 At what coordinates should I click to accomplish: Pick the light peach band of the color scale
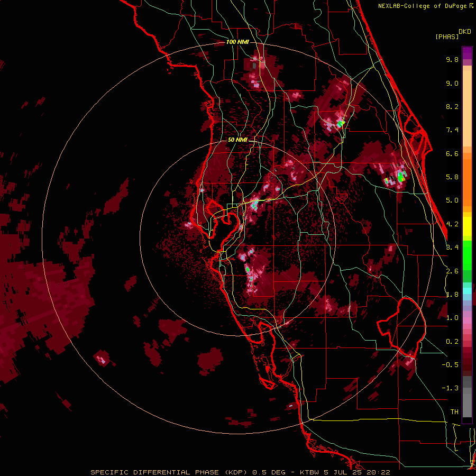[467, 109]
